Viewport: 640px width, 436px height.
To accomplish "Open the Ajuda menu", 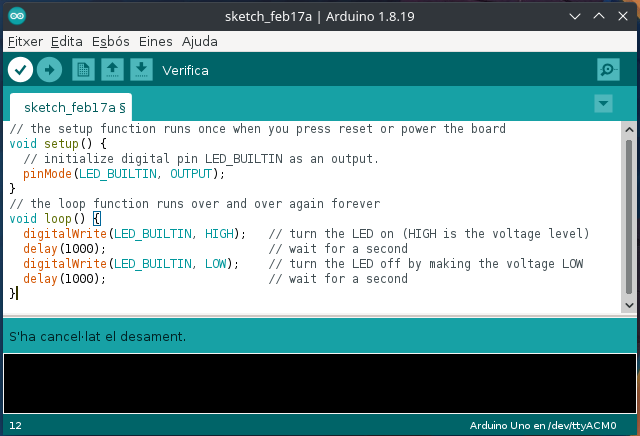I will click(199, 42).
